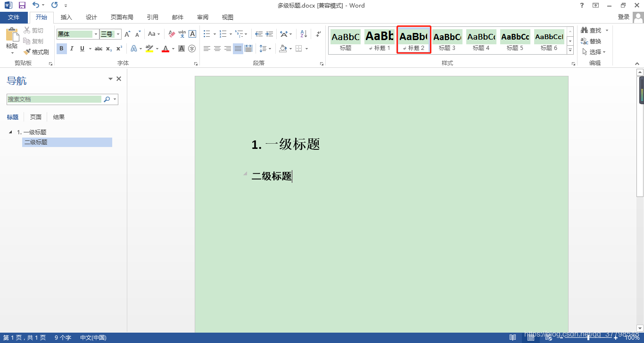The height and width of the screenshot is (343, 644).
Task: Open the 选择 selection dropdown
Action: 594,52
